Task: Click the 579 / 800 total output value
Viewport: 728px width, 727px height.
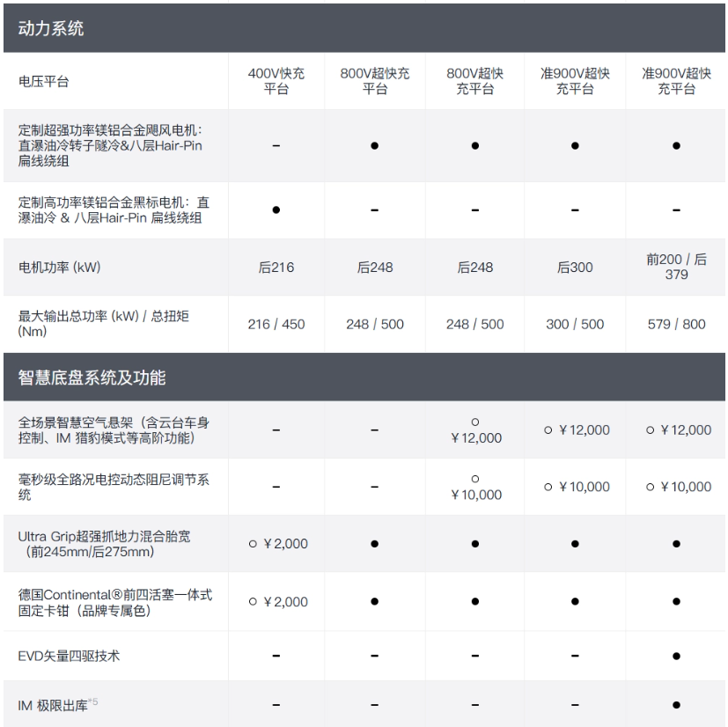Action: (x=676, y=325)
